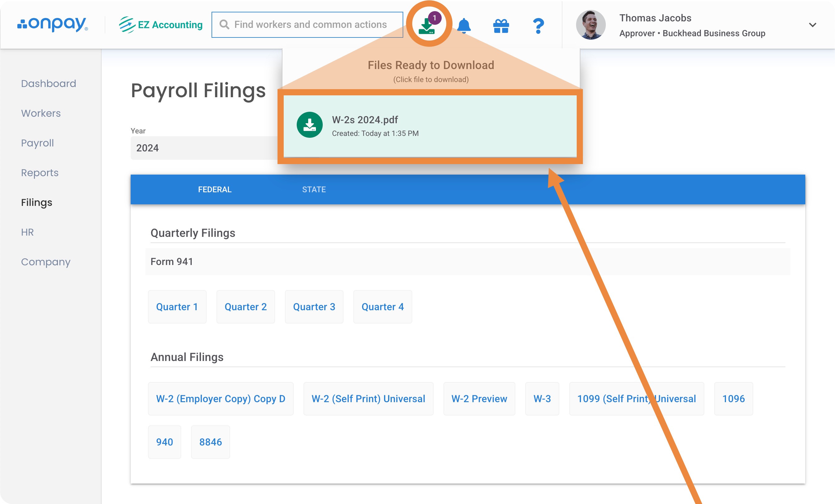Click Thomas Jacobs profile photo
This screenshot has width=835, height=504.
(x=591, y=25)
